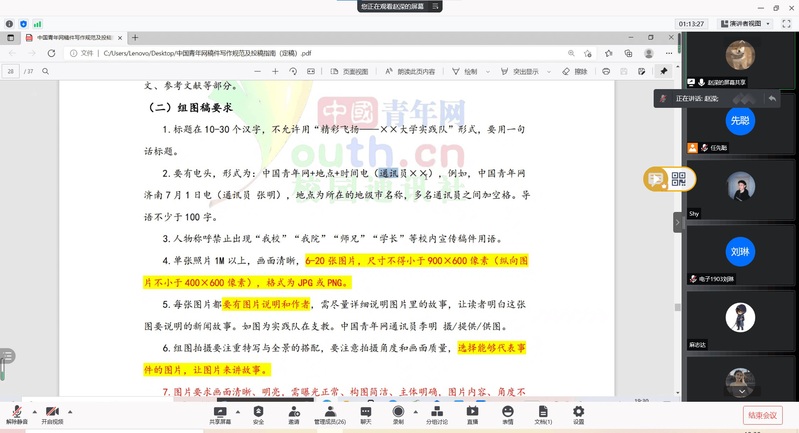799x433 pixels.
Task: Open Edge three-dot menu
Action: coord(669,53)
